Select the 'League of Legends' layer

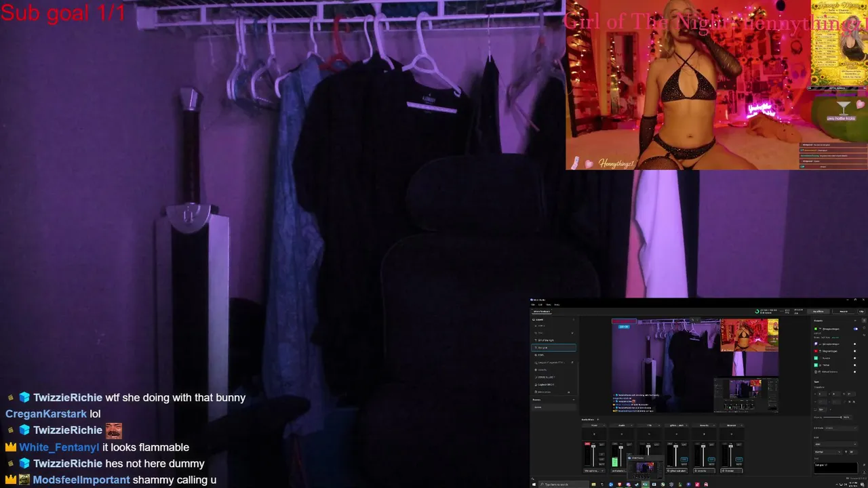pyautogui.click(x=554, y=363)
